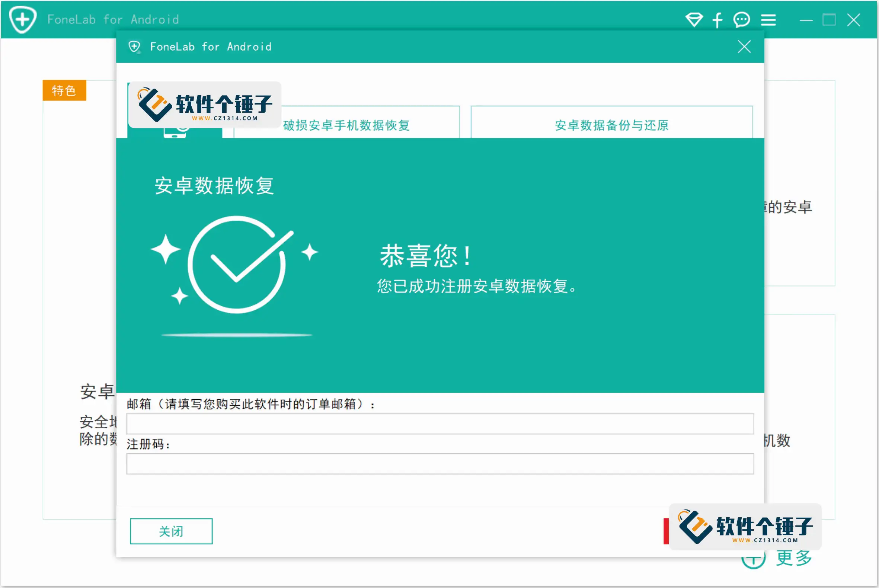This screenshot has height=588, width=879.
Task: Maximize the main FoneLab window
Action: (829, 19)
